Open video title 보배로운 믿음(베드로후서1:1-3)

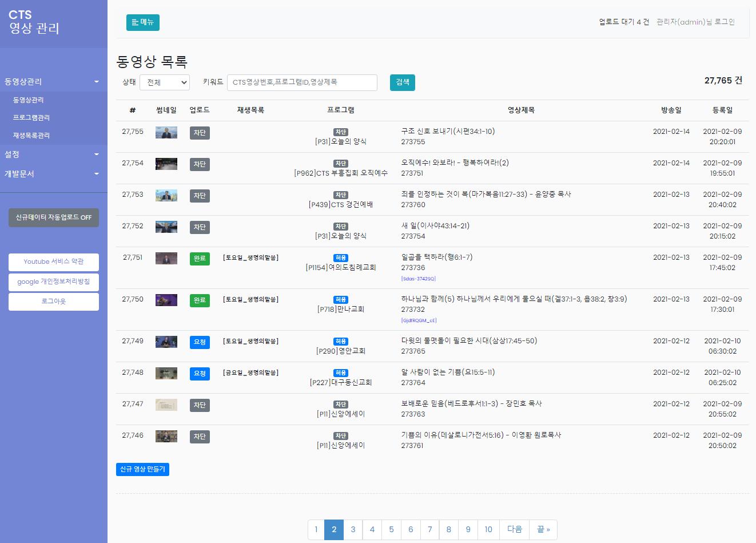tap(471, 404)
